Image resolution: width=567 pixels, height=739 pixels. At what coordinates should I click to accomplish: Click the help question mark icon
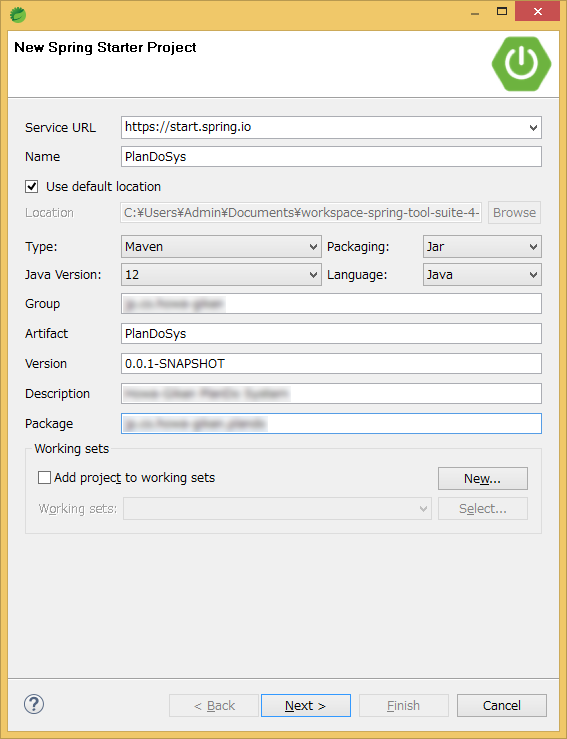point(34,705)
